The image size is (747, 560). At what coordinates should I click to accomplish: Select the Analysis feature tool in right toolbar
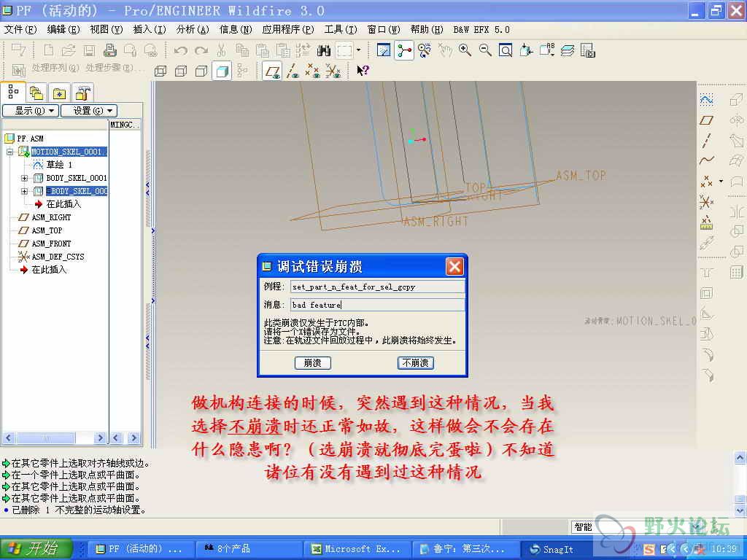click(706, 222)
